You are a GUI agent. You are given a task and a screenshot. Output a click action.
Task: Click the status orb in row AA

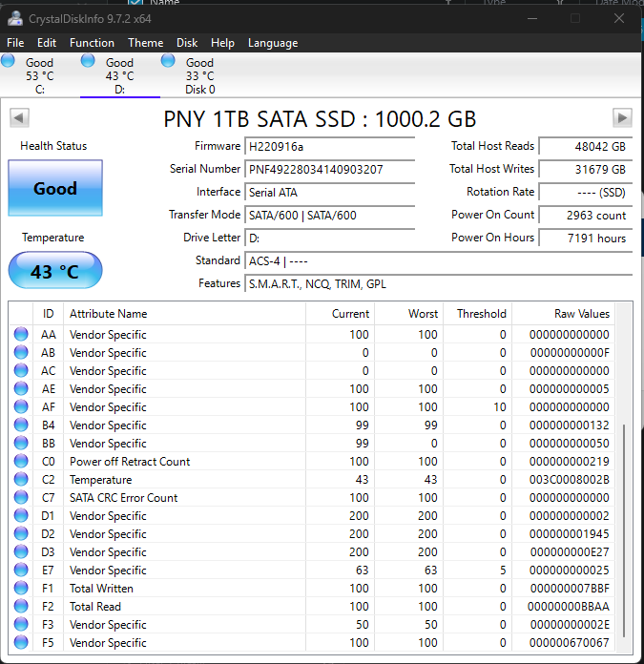[x=21, y=334]
